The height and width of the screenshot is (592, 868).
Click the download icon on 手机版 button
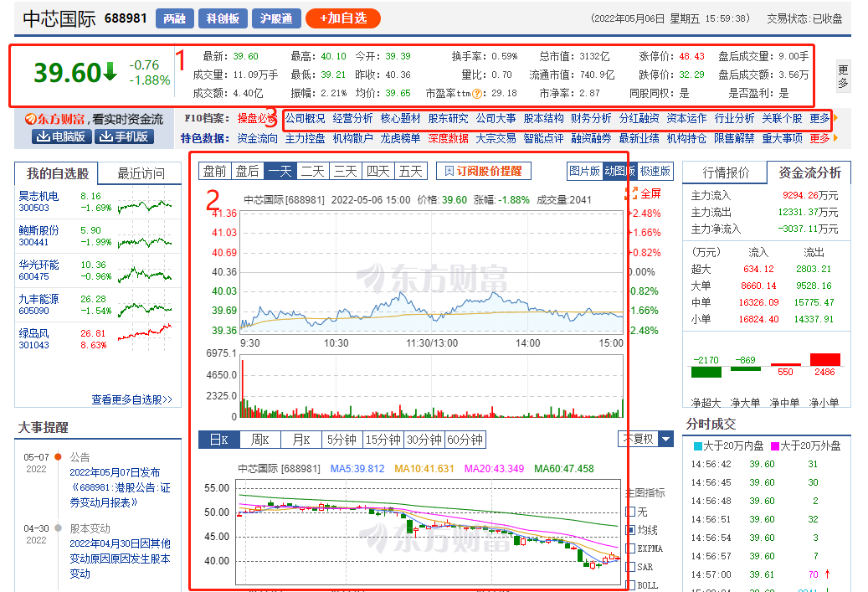(105, 136)
